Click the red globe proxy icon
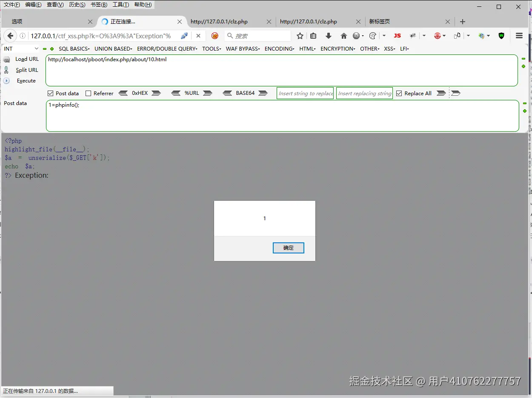532x398 pixels. (438, 36)
